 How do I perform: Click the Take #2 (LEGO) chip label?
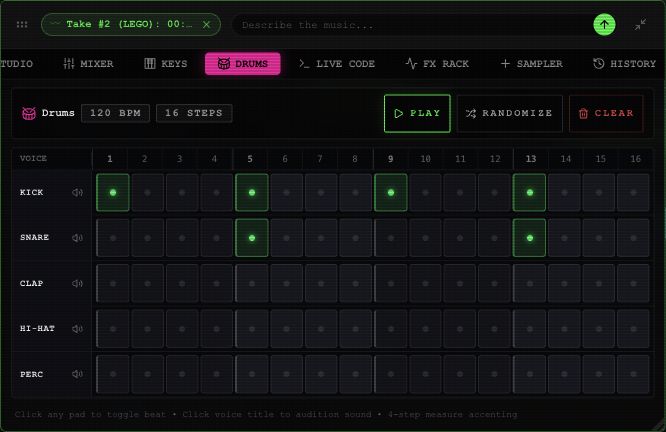pyautogui.click(x=129, y=24)
